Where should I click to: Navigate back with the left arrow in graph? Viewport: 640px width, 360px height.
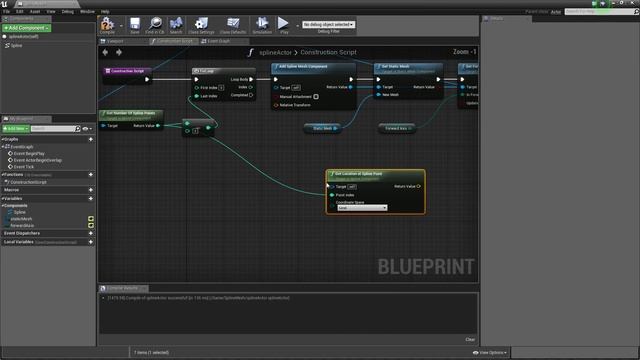[105, 52]
